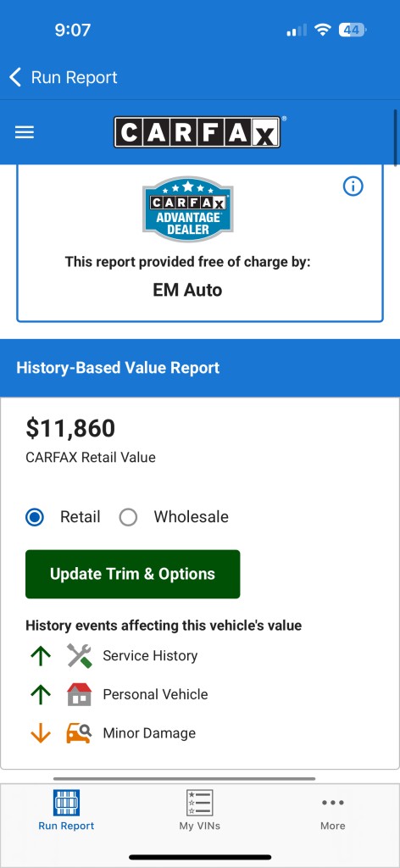Tap the $11,860 retail value

point(70,428)
